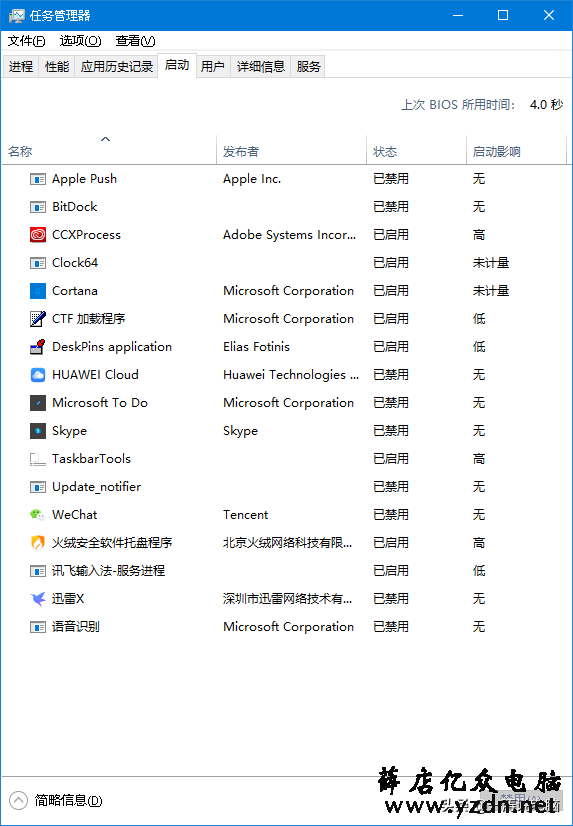The image size is (573, 826).
Task: Switch to the 进程 tab
Action: coord(21,66)
